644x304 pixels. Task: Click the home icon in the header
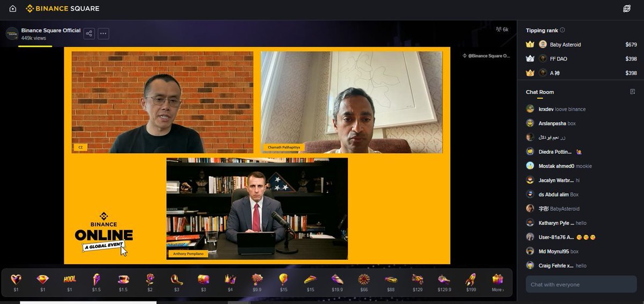12,9
